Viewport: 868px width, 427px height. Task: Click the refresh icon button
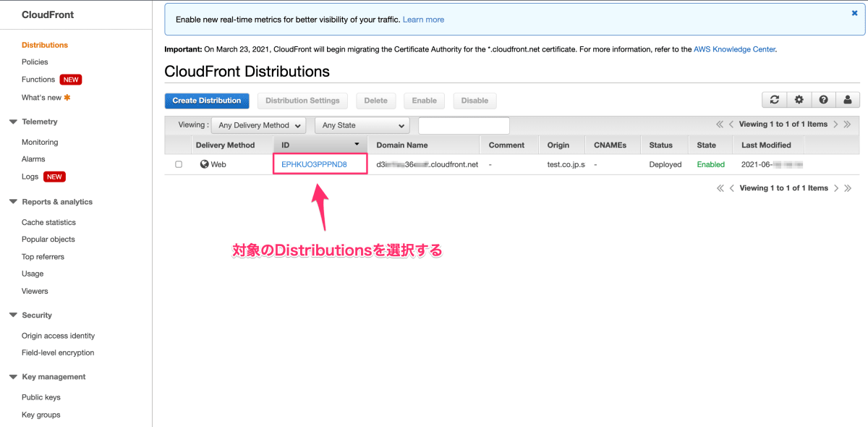(775, 100)
